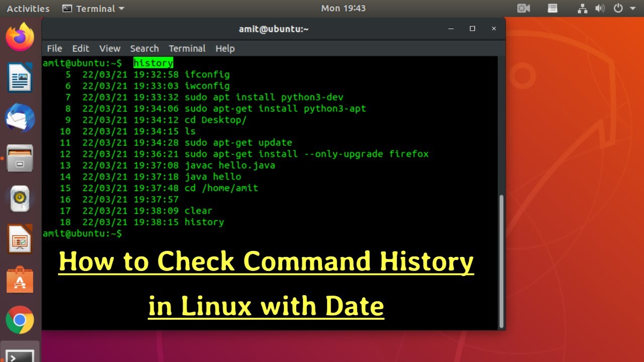
Task: Minimize the amit@ubuntu terminal window
Action: tap(450, 29)
